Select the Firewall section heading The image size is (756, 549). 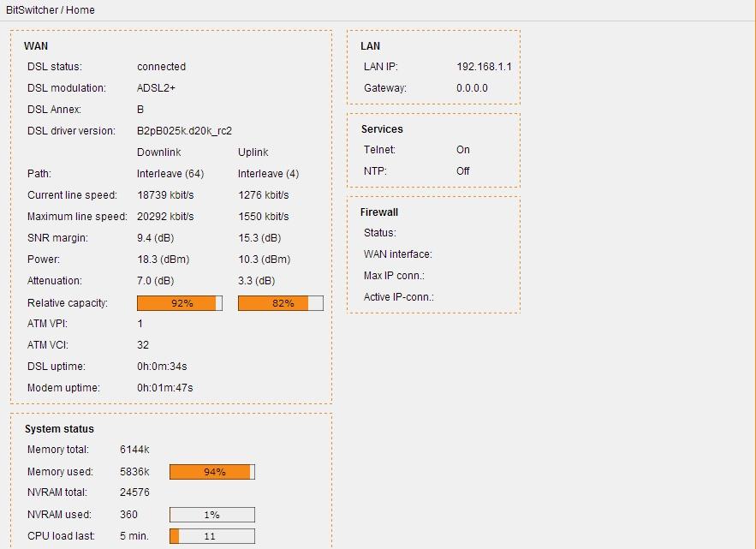[379, 212]
